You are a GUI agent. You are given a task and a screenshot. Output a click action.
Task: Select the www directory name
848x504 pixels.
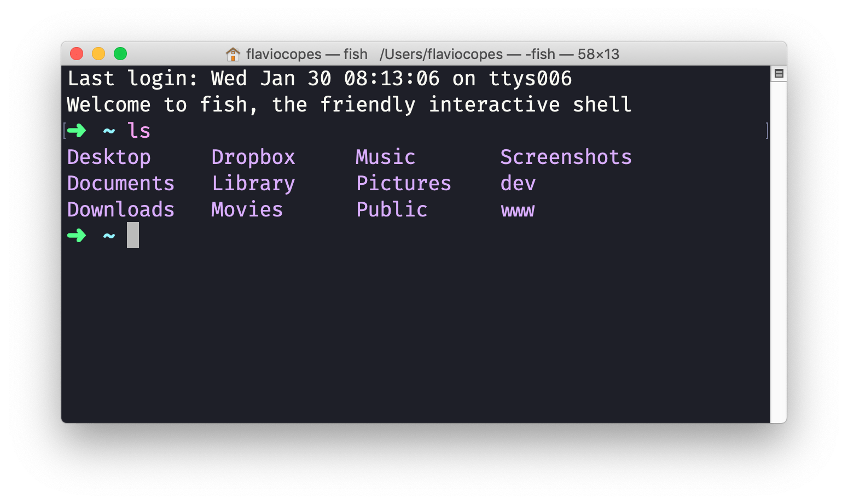[518, 209]
